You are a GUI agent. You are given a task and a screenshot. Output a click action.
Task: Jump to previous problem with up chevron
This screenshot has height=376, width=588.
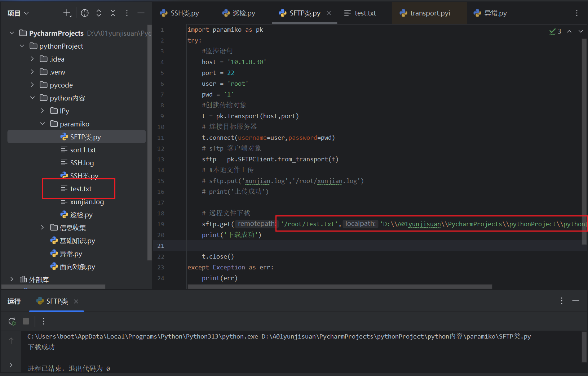pos(569,31)
